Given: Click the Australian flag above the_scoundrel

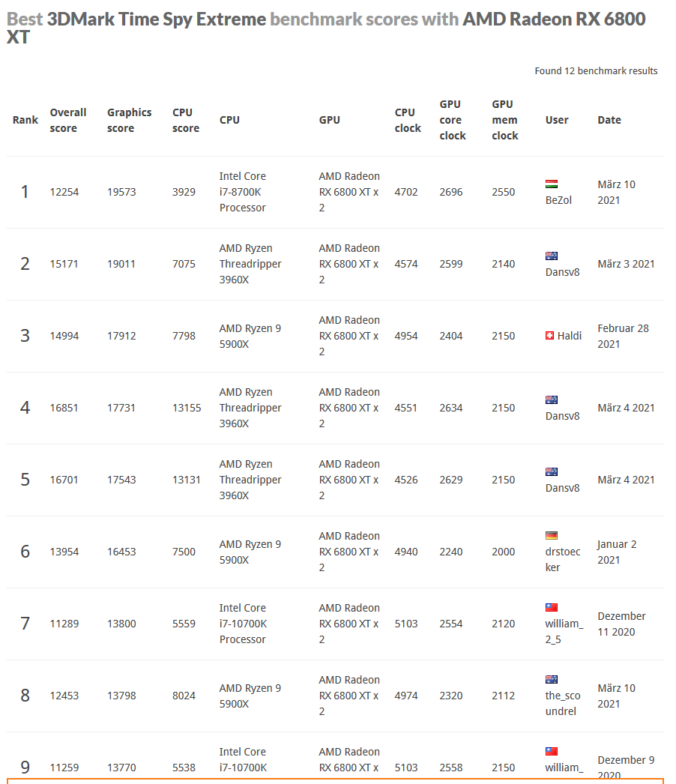Looking at the screenshot, I should click(x=551, y=680).
